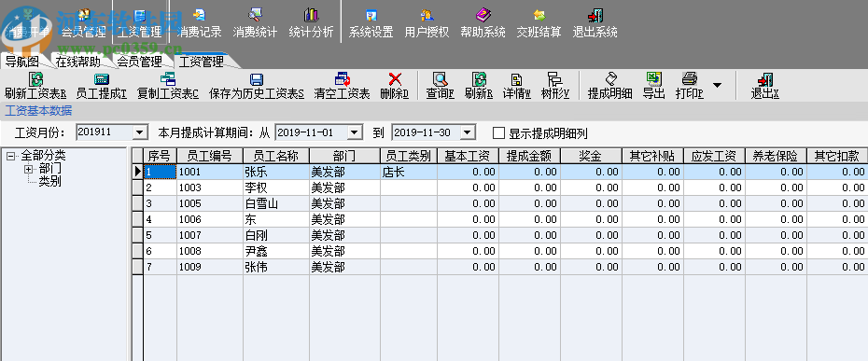Open the 工资月份 dropdown
This screenshot has height=361, width=868.
140,132
